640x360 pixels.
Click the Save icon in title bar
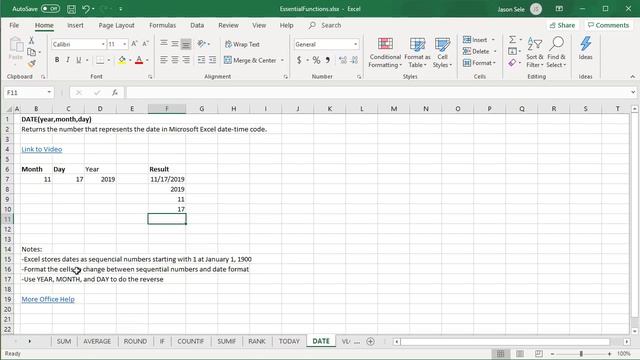click(71, 9)
